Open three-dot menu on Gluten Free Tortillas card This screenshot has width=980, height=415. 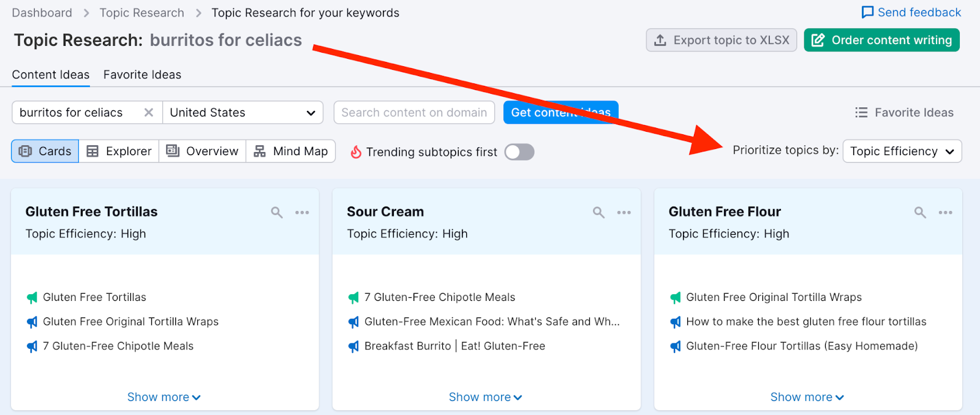click(302, 213)
